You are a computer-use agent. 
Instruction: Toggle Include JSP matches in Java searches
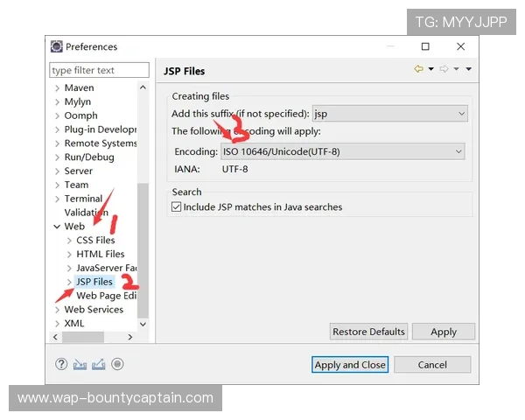177,207
